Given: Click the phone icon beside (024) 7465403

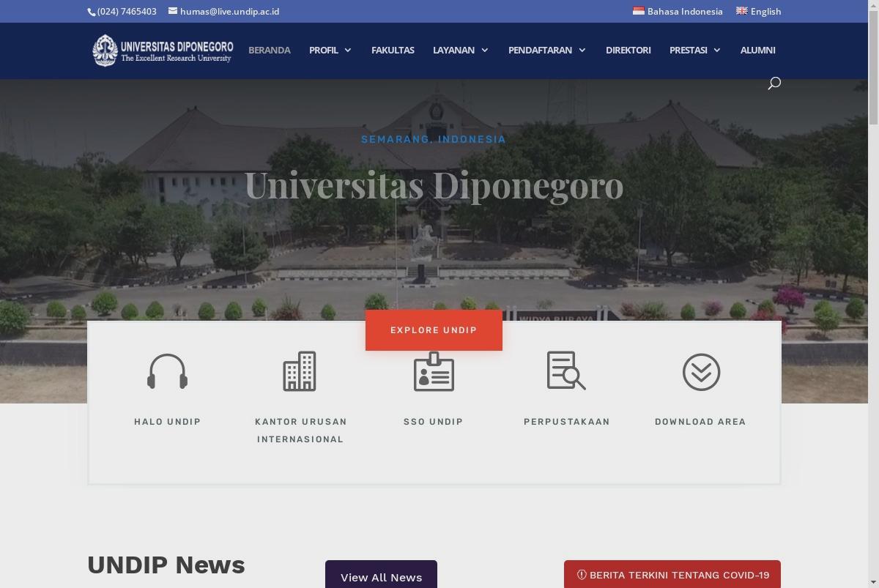Looking at the screenshot, I should (92, 12).
